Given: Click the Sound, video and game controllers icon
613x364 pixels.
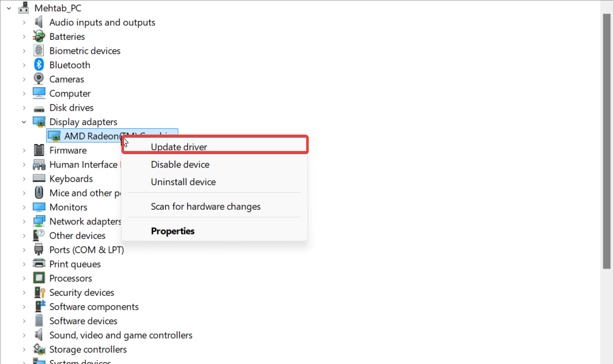Looking at the screenshot, I should point(39,335).
